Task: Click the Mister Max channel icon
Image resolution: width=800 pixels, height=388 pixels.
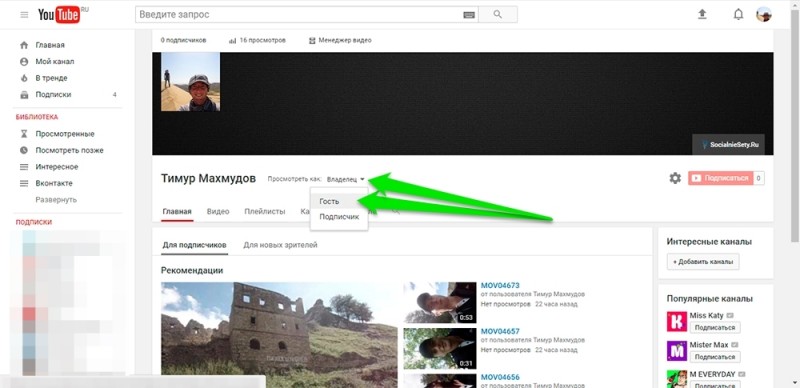Action: tap(677, 351)
